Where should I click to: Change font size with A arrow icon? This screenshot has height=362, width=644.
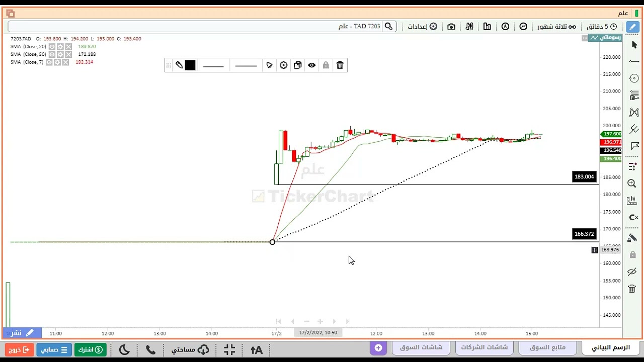click(256, 349)
